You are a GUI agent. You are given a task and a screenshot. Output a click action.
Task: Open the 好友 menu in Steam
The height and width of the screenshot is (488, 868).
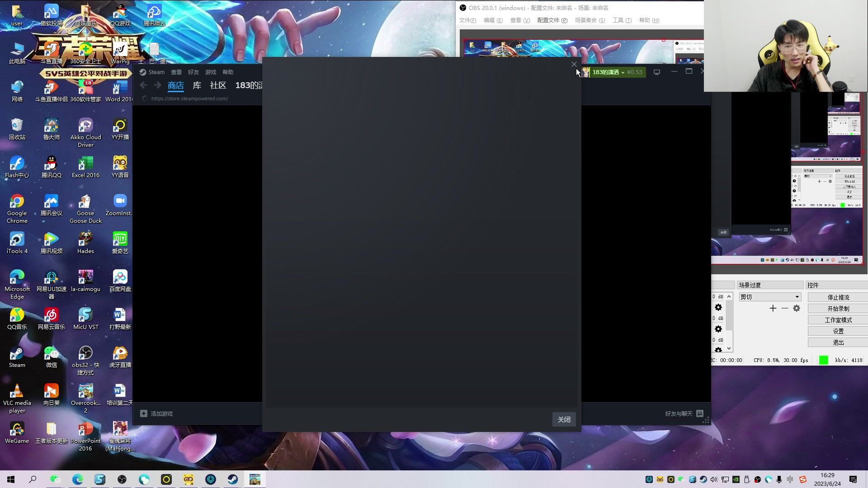pyautogui.click(x=193, y=72)
